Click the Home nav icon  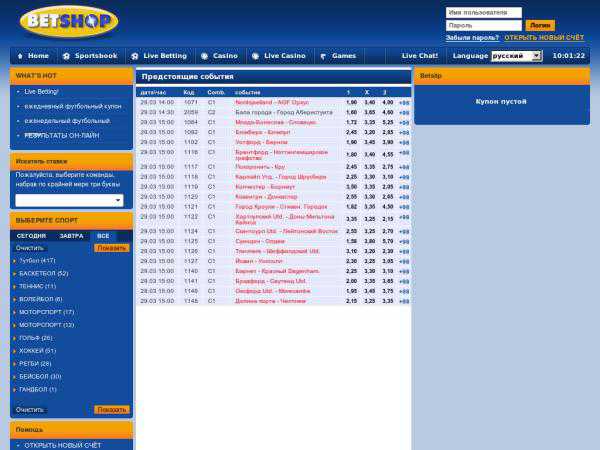19,56
